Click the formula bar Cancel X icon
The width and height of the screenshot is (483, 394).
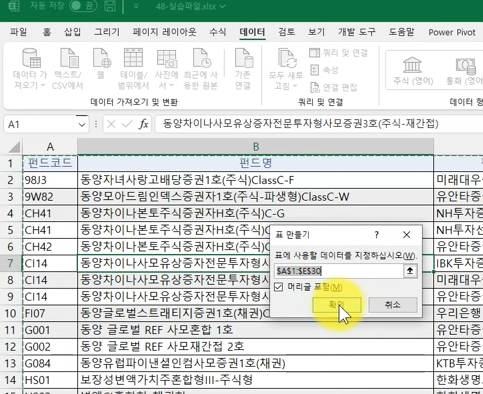pos(111,124)
